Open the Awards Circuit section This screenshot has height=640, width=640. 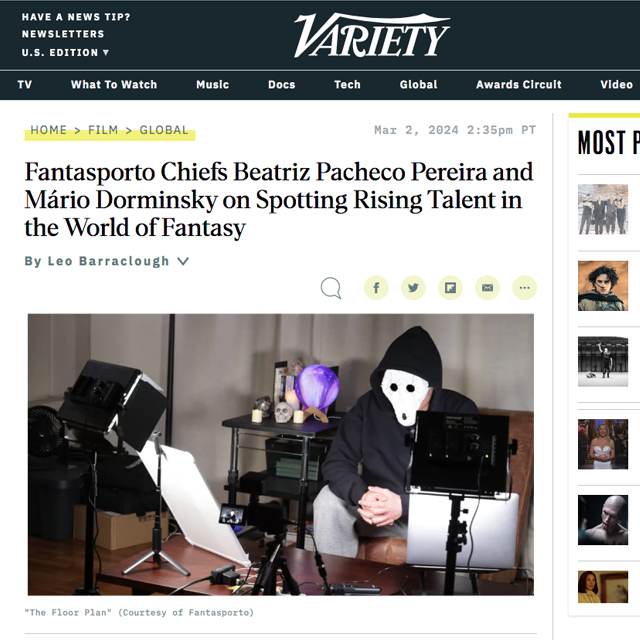(x=519, y=84)
